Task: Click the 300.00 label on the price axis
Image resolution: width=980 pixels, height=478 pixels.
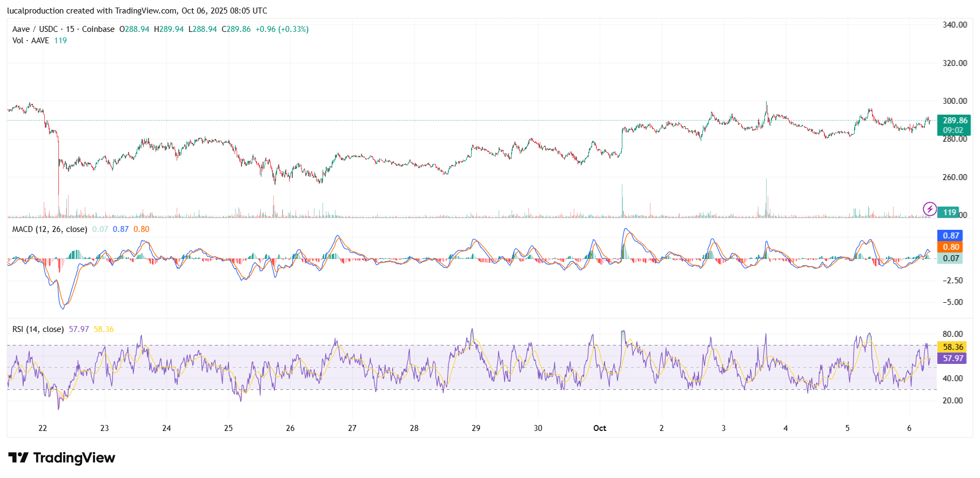Action: (x=955, y=101)
